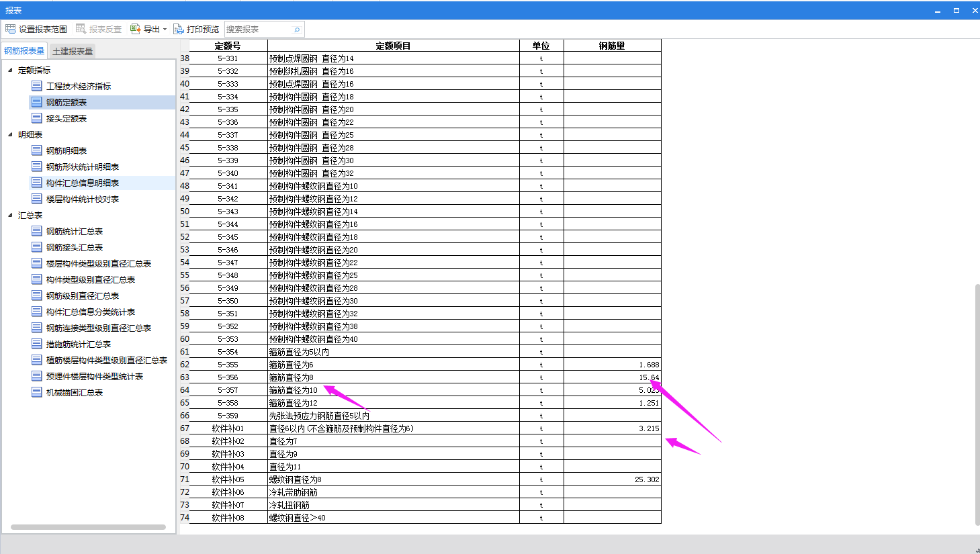Maximize the 报表 window
Image resolution: width=980 pixels, height=554 pixels.
click(956, 10)
